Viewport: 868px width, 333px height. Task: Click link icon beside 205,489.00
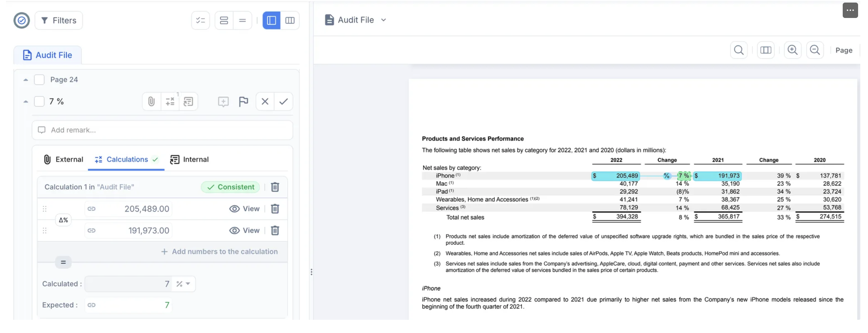pos(92,209)
